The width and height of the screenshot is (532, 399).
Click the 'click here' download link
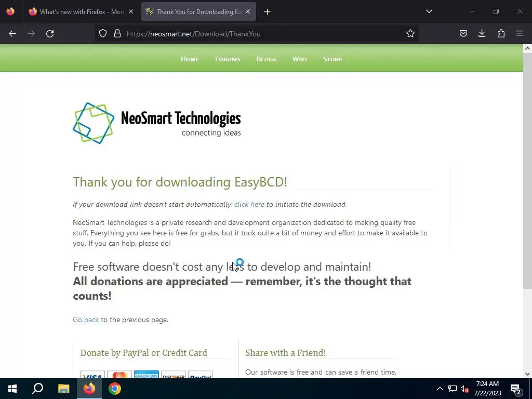249,204
